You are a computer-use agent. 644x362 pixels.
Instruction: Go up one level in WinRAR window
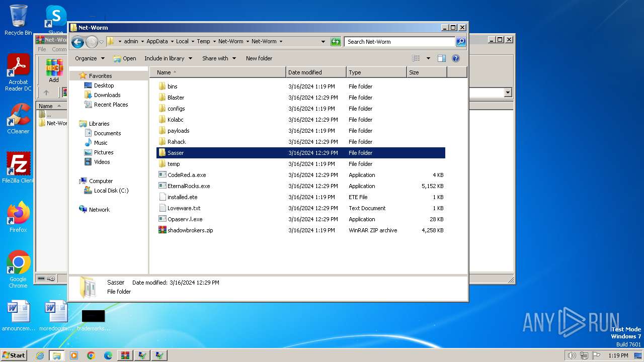[46, 93]
